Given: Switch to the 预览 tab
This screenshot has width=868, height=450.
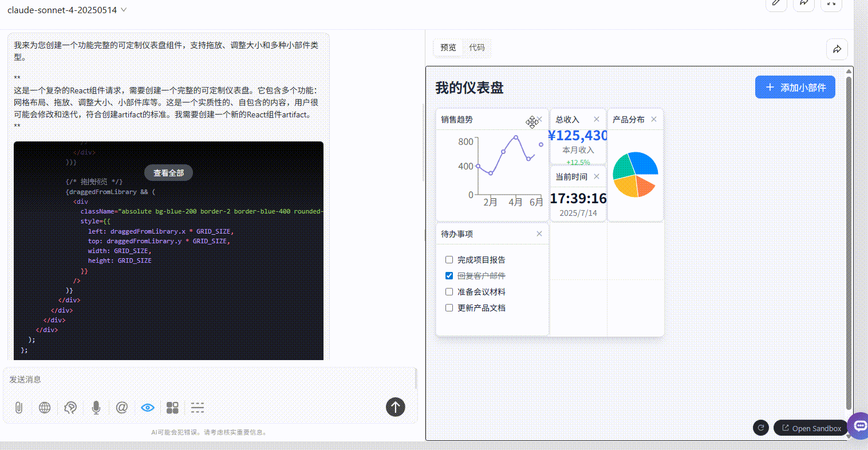Looking at the screenshot, I should pyautogui.click(x=448, y=48).
